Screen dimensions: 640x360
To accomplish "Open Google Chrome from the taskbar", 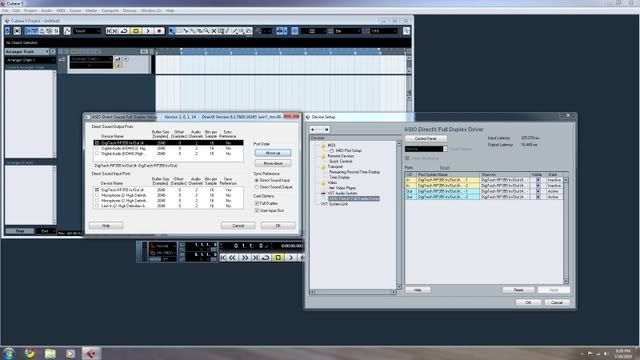I will 30,353.
